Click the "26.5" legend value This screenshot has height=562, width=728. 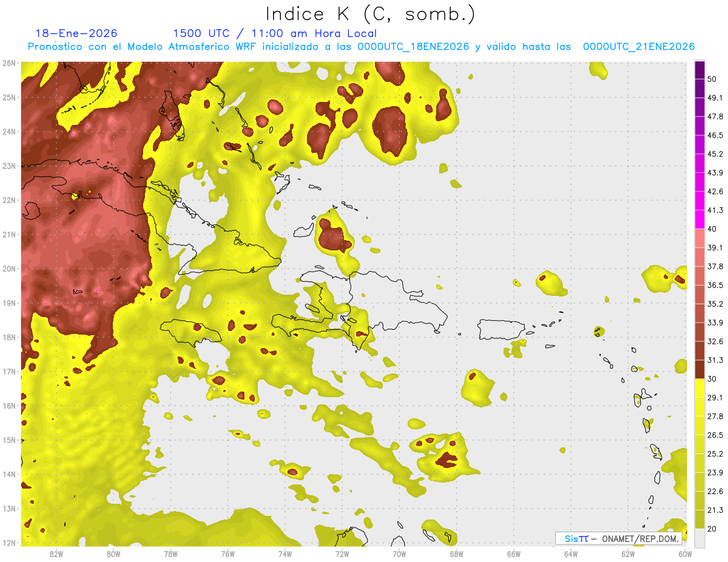(715, 435)
